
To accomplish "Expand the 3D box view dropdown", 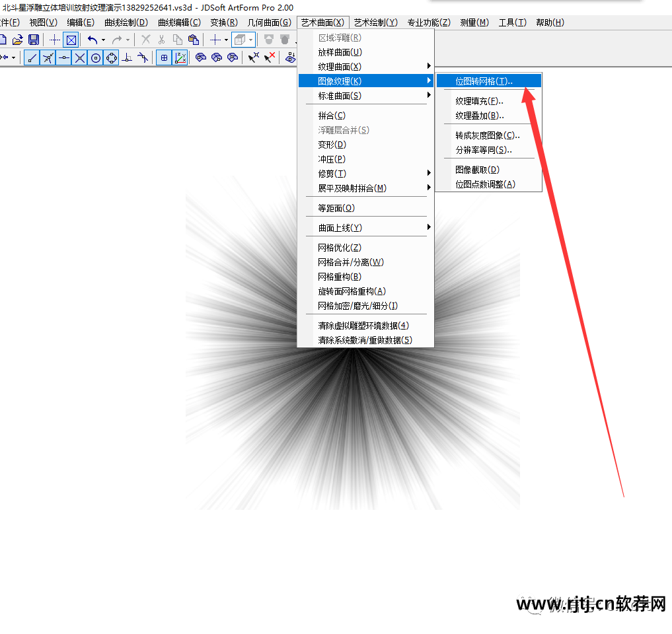I will point(251,40).
